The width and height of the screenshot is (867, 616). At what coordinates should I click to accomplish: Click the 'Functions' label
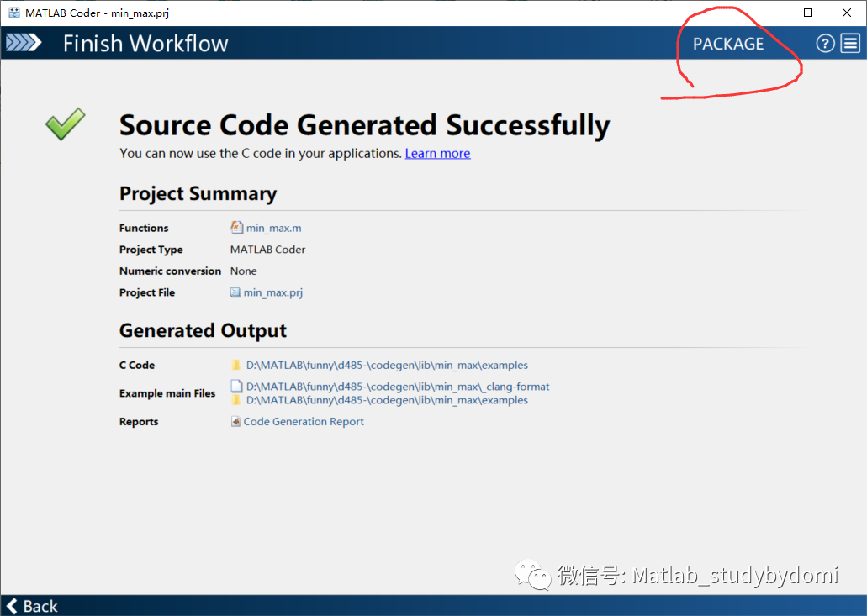pyautogui.click(x=144, y=228)
